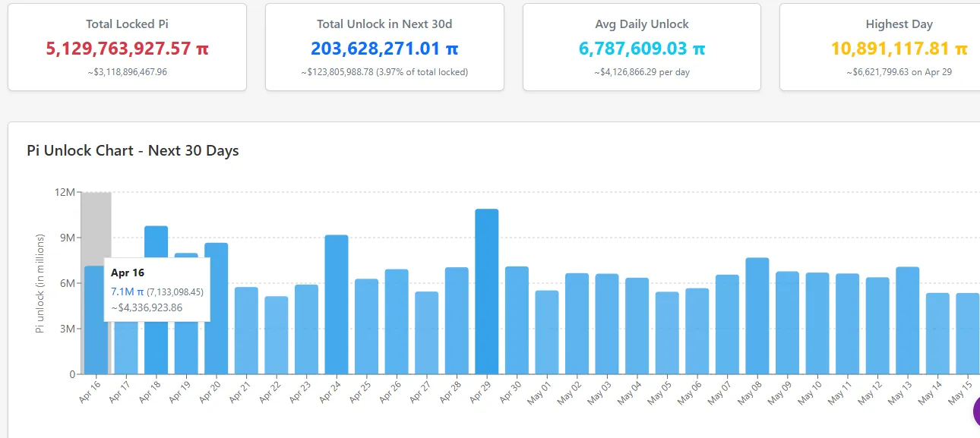
Task: Click the May 05 unlock bar
Action: point(667,333)
